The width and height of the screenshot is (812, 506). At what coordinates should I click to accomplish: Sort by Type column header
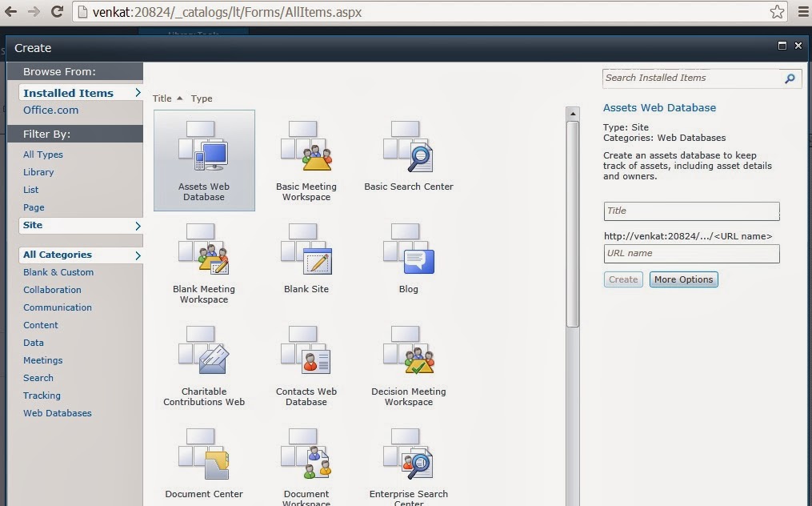(x=202, y=98)
